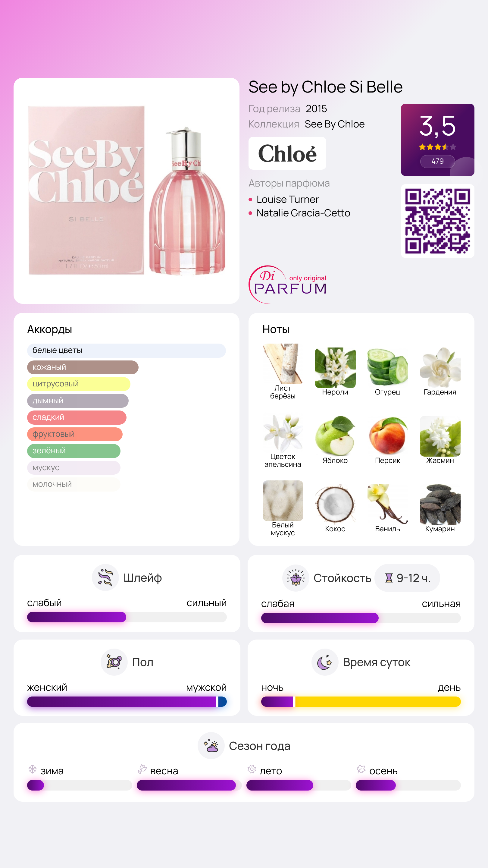Click the осень leaf icon
The image size is (488, 868).
(361, 769)
